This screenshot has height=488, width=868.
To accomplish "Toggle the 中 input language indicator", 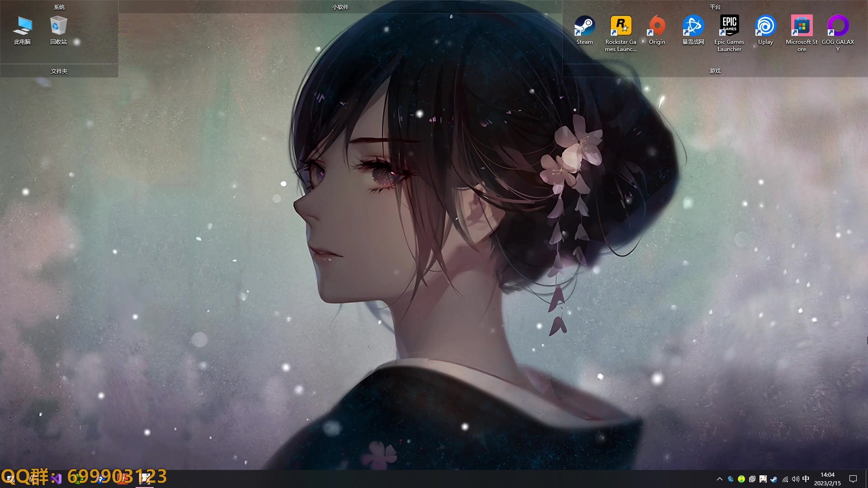I will tap(806, 479).
